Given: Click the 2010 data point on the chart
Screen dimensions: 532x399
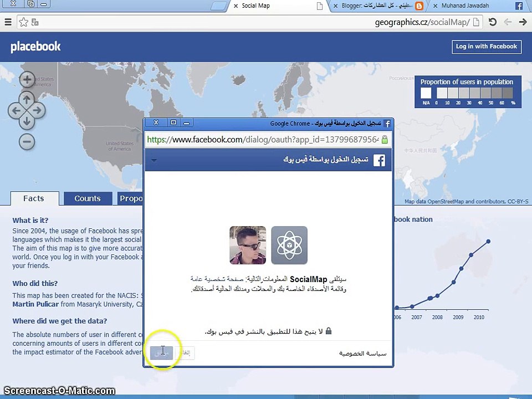Looking at the screenshot, I should 488,242.
